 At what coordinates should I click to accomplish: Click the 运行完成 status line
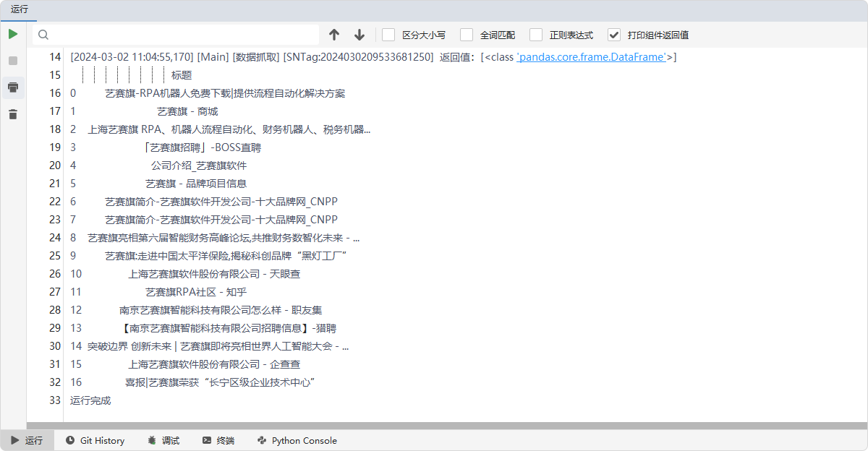[90, 400]
